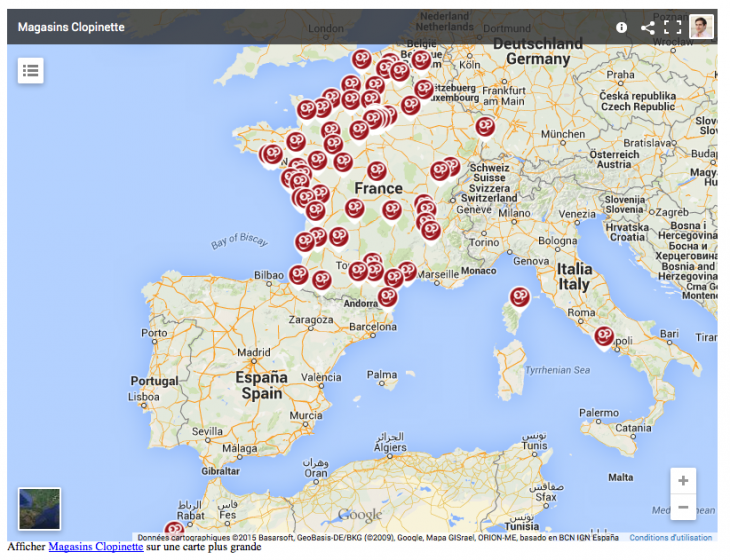Select the store marker in Corsica
The height and width of the screenshot is (560, 730).
520,297
